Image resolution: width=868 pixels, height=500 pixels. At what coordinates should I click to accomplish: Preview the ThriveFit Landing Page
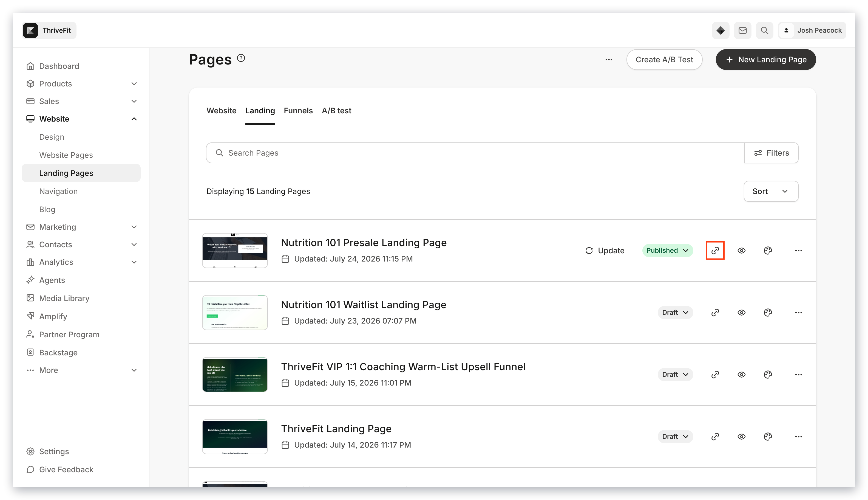click(x=741, y=436)
